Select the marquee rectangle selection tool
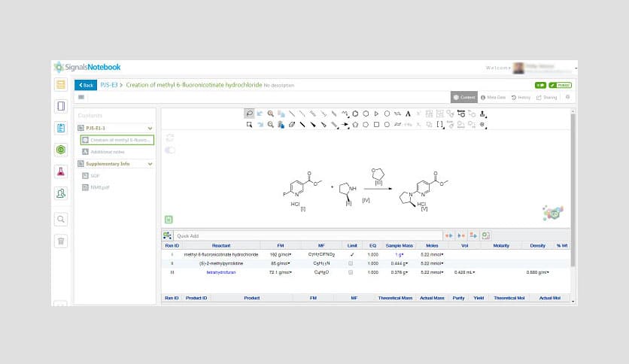This screenshot has width=629, height=364. pyautogui.click(x=249, y=125)
